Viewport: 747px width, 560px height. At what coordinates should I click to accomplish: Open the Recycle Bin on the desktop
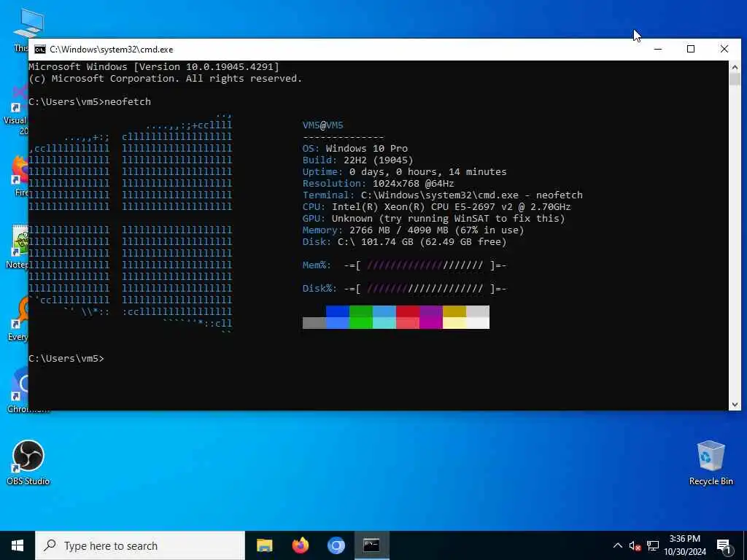711,462
